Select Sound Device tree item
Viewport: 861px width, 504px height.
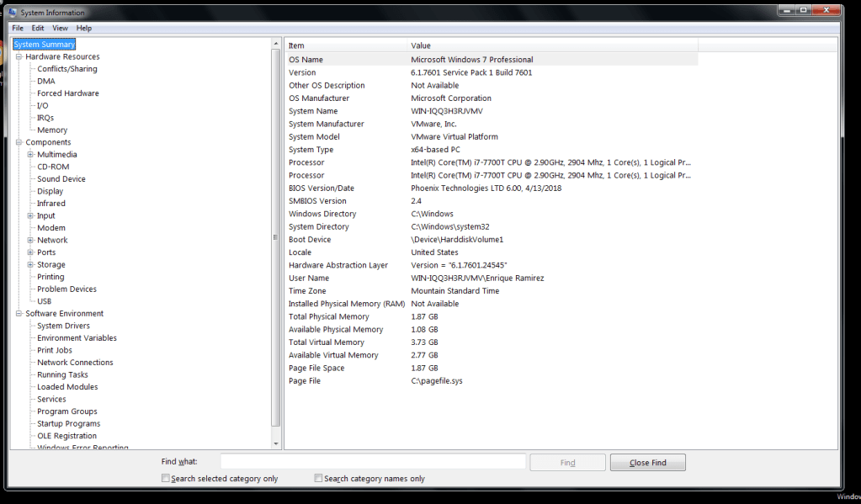click(x=61, y=179)
